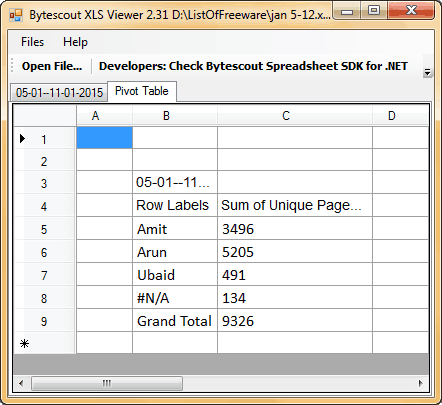The height and width of the screenshot is (405, 442).
Task: Select the current row indicator arrow at row 1
Action: (22, 138)
